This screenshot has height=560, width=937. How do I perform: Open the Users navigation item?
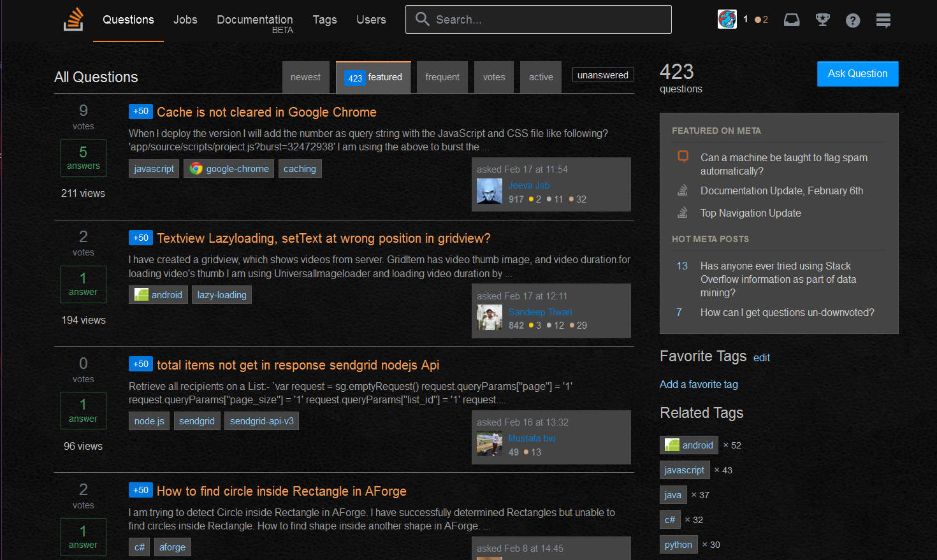click(371, 20)
